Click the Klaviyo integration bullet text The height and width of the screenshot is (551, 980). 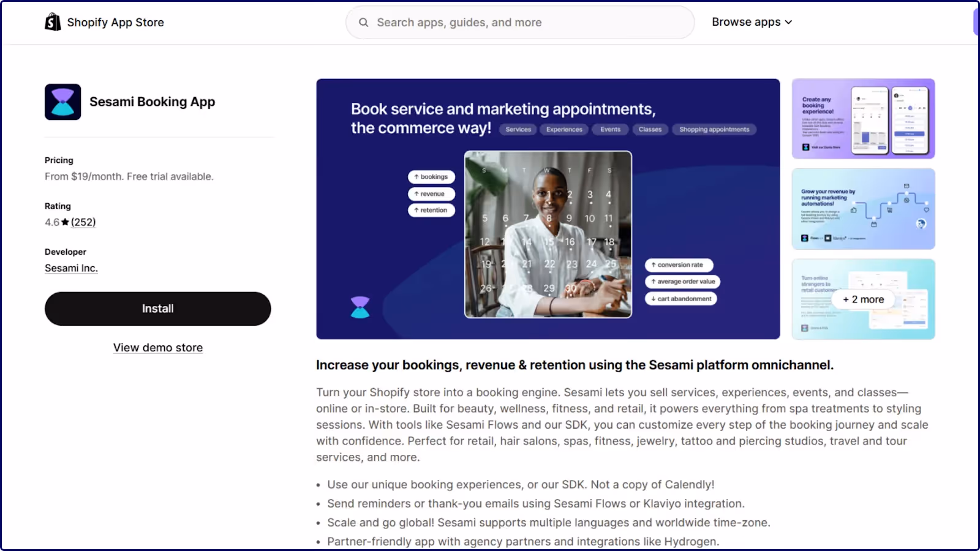(x=536, y=503)
